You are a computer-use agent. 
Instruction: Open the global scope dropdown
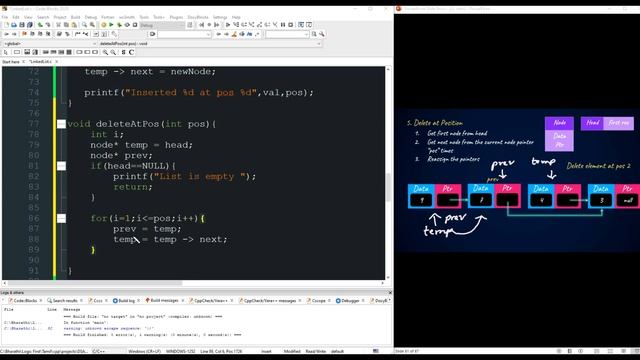click(50, 44)
